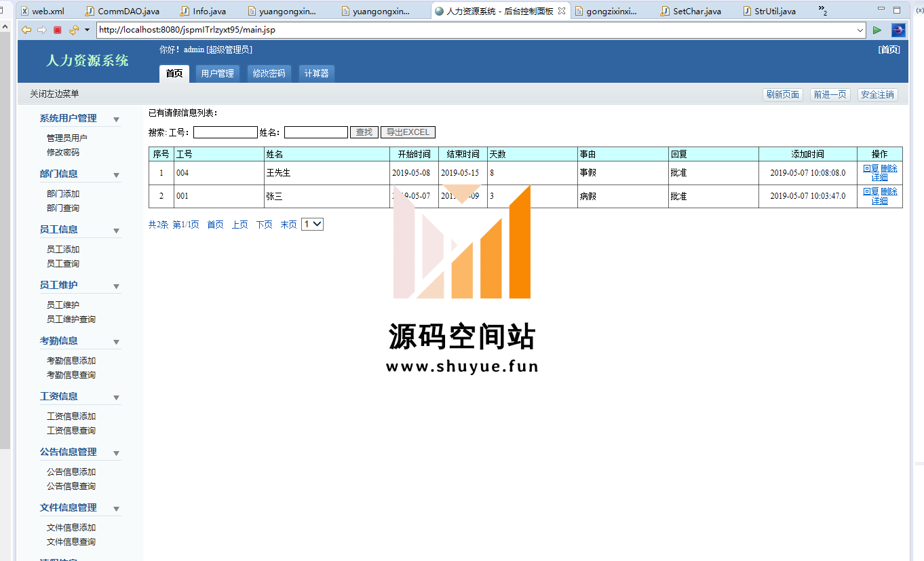
Task: Click 回复 link for 王先生 row
Action: (x=870, y=168)
